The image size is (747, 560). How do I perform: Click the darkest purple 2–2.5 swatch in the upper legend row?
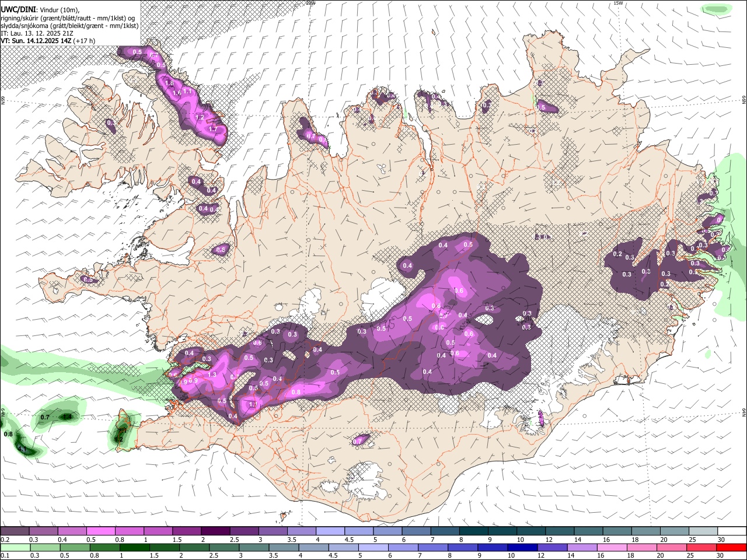coord(216,531)
